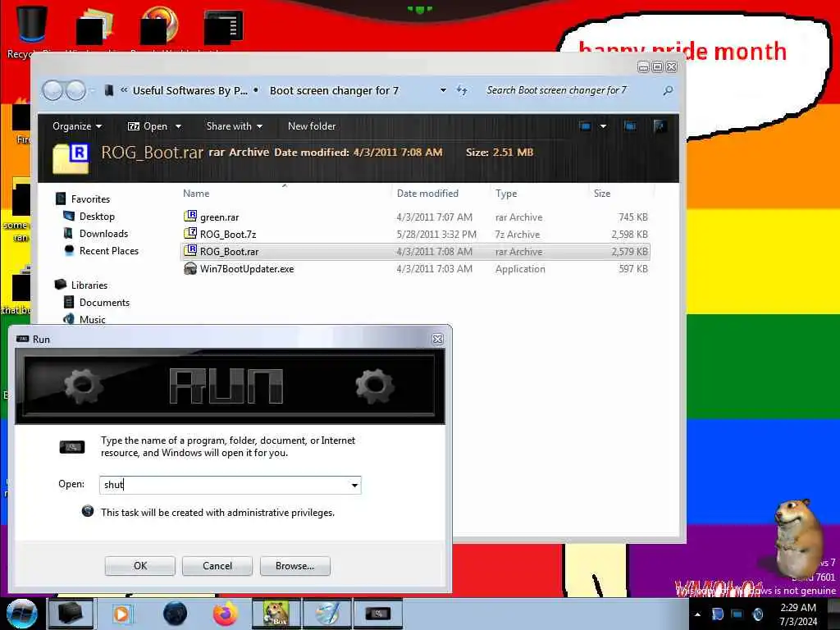Click the black folder taskbar button
The width and height of the screenshot is (840, 630).
[x=71, y=614]
